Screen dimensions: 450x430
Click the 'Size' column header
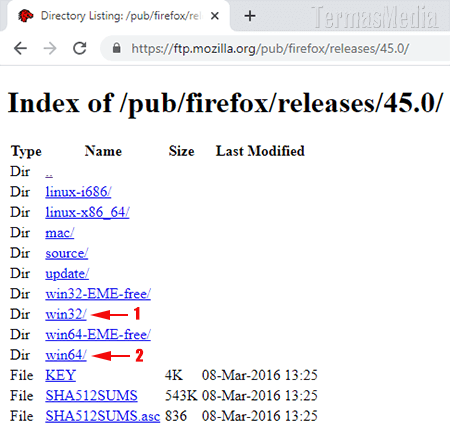click(181, 151)
